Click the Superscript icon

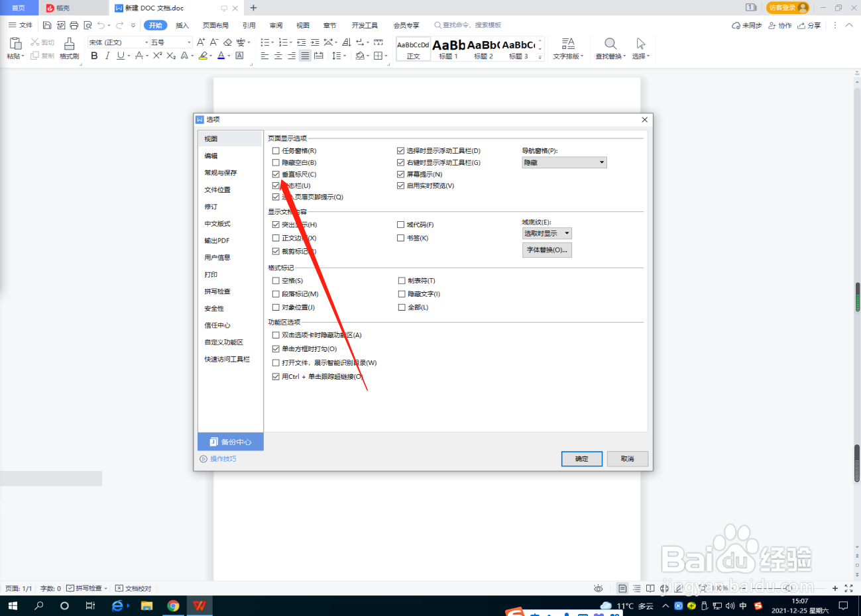(x=157, y=56)
